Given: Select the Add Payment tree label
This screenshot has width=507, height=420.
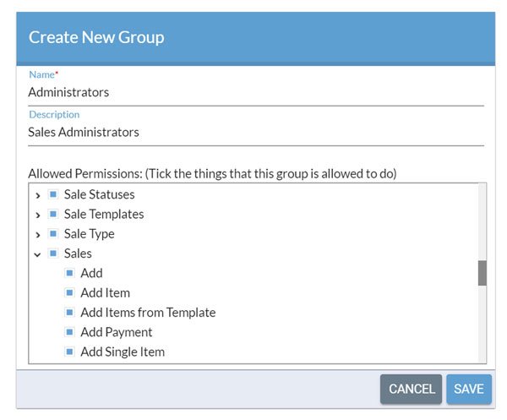Looking at the screenshot, I should coord(117,332).
